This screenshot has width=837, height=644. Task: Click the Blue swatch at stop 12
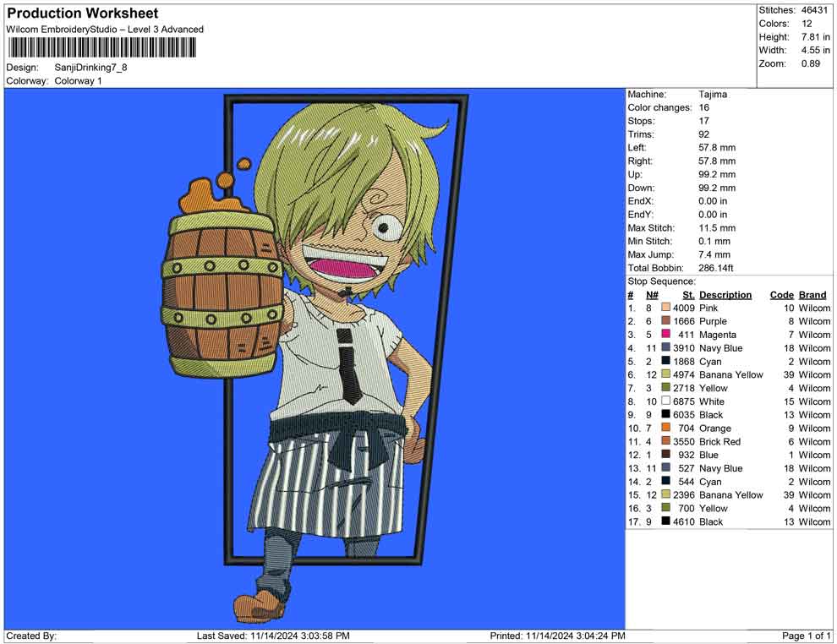point(665,455)
